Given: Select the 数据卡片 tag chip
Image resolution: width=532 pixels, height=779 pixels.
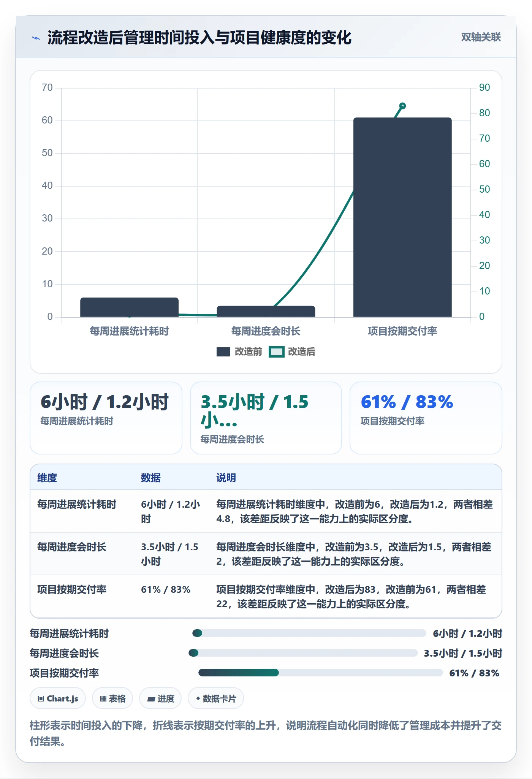Looking at the screenshot, I should (216, 698).
